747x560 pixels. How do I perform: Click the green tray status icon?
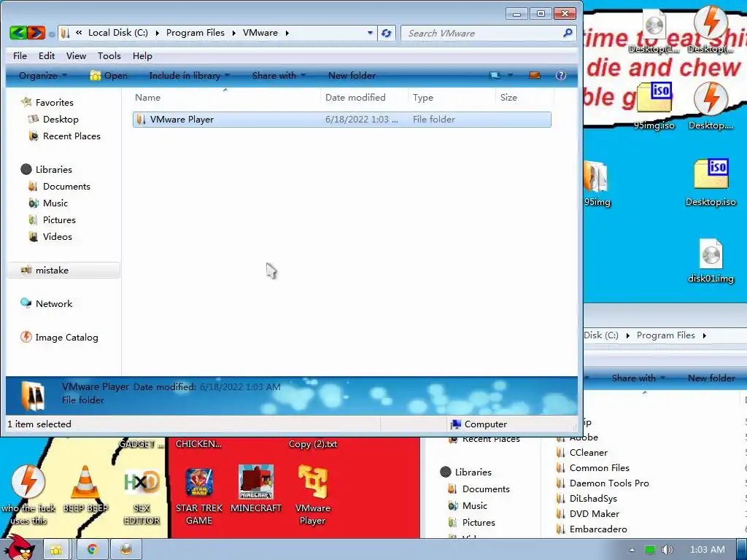650,550
